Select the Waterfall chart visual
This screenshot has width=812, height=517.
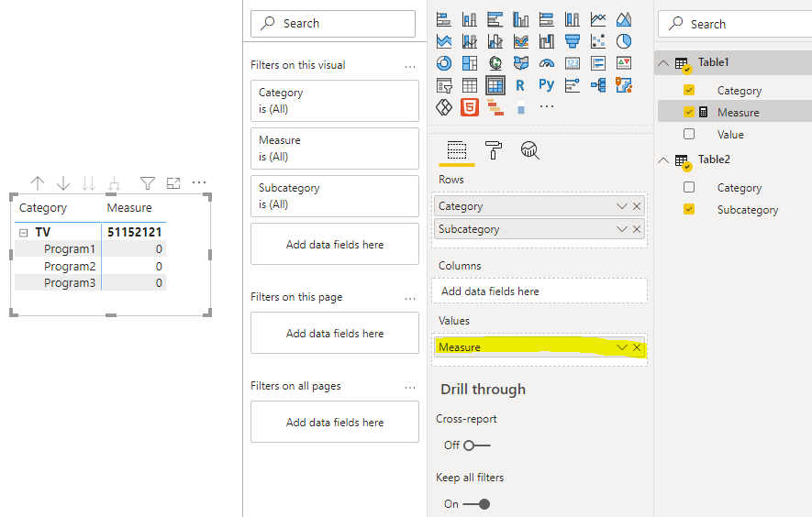pyautogui.click(x=546, y=41)
